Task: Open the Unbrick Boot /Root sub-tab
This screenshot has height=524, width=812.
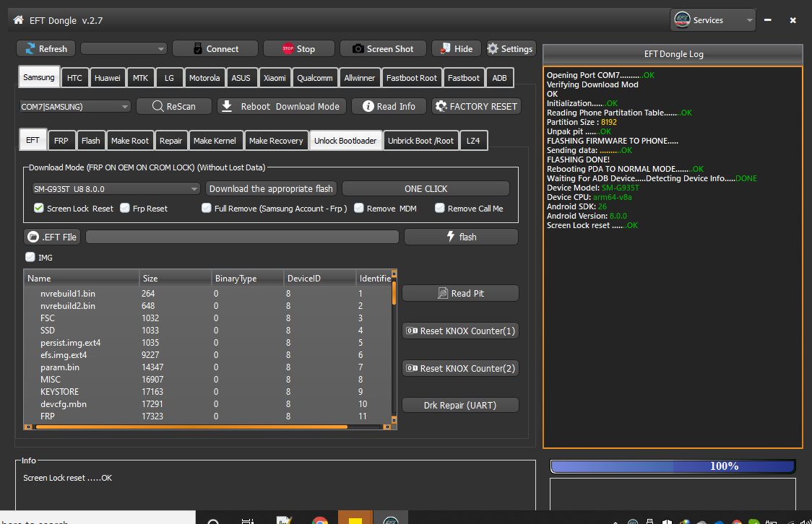Action: [x=420, y=140]
